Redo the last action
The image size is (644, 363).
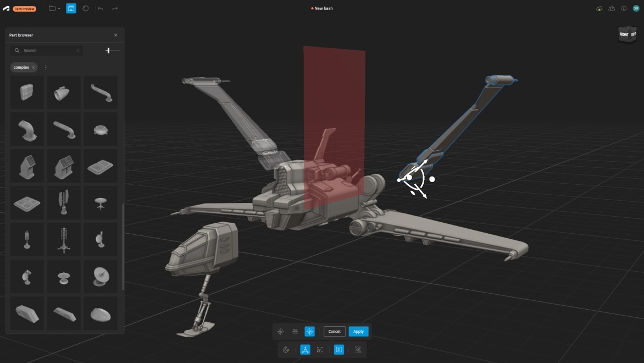tap(115, 9)
